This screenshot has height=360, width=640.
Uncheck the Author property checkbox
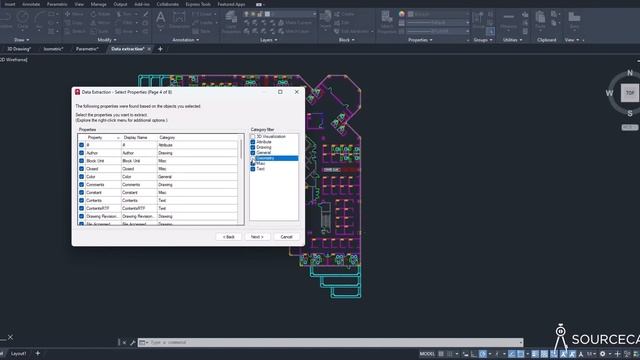click(82, 153)
